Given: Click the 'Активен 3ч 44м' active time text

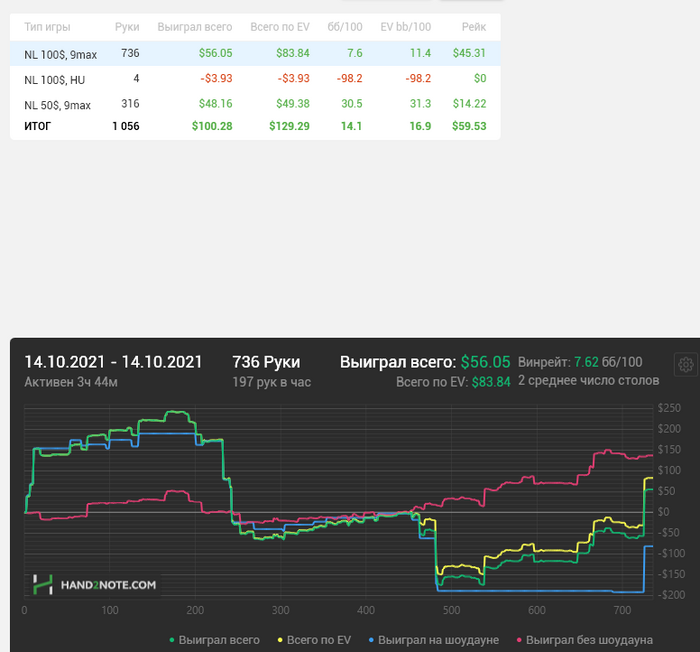Looking at the screenshot, I should [71, 382].
